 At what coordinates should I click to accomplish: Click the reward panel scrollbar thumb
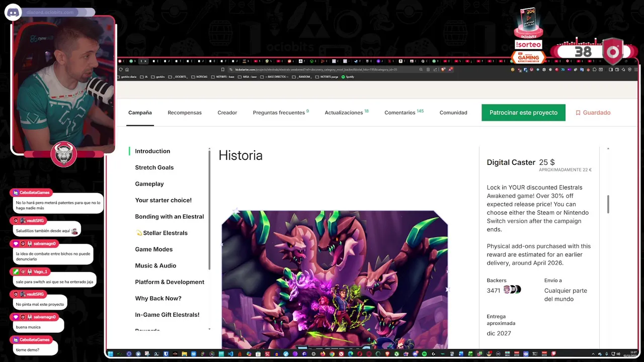(x=608, y=204)
